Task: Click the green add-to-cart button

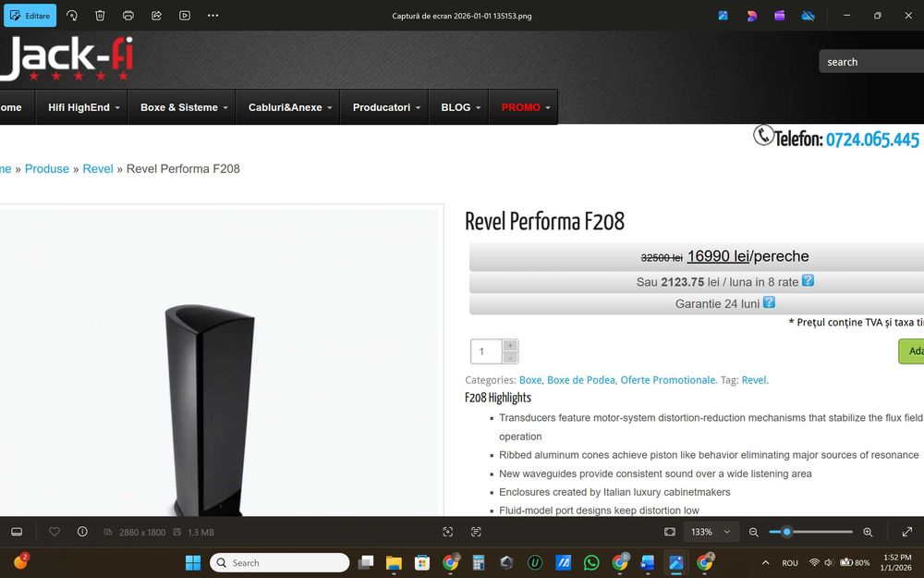Action: pyautogui.click(x=912, y=351)
